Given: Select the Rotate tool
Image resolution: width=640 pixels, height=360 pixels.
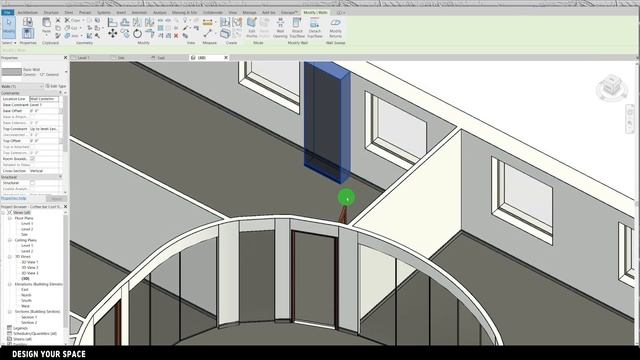Looking at the screenshot, I should pos(137,33).
